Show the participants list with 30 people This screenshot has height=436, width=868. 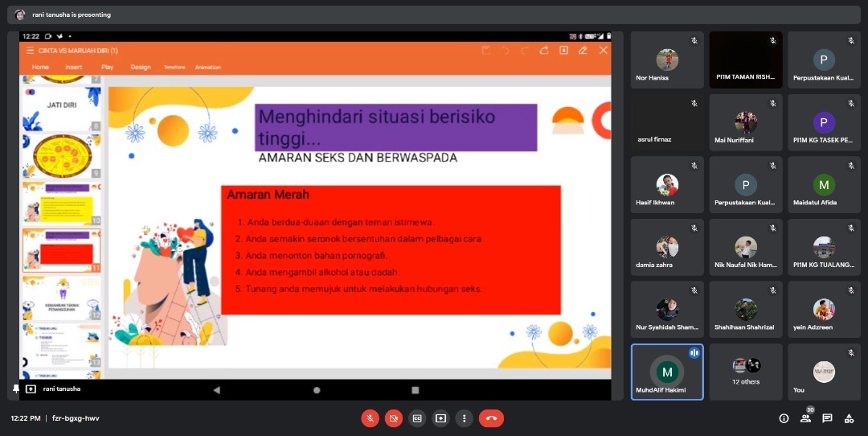(805, 418)
